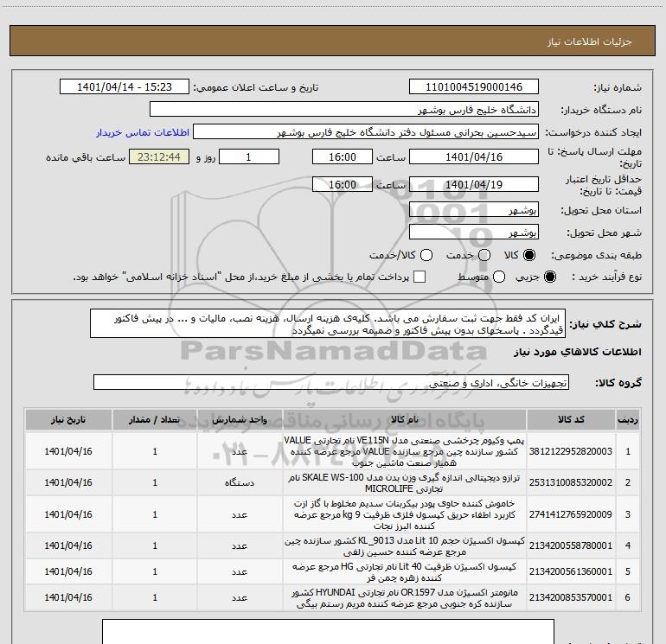Click the delivery province field بوشهر
This screenshot has width=666, height=644.
pos(474,210)
